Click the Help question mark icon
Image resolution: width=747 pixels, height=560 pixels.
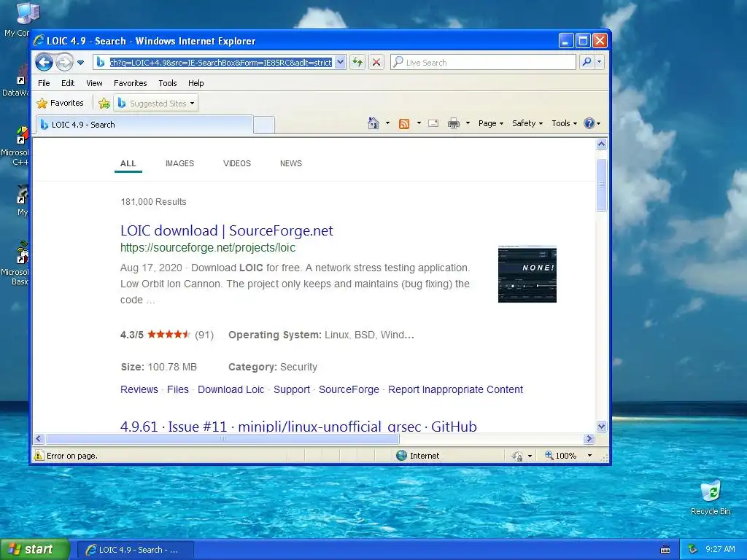589,123
